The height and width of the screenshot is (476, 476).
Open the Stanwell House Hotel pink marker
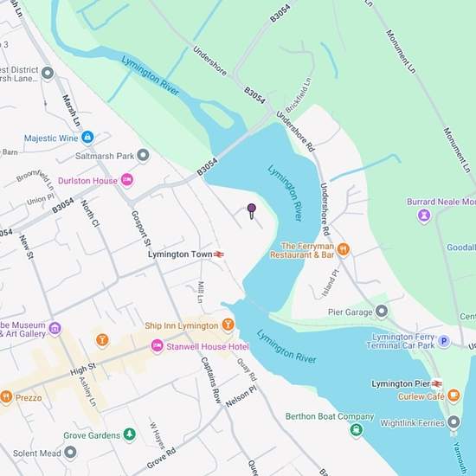pos(158,346)
